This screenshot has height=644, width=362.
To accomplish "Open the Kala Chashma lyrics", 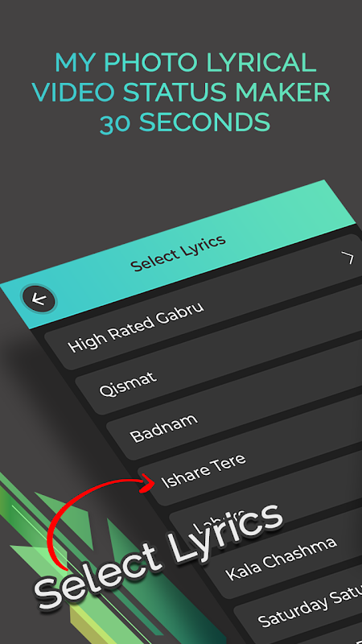I will pos(282,558).
